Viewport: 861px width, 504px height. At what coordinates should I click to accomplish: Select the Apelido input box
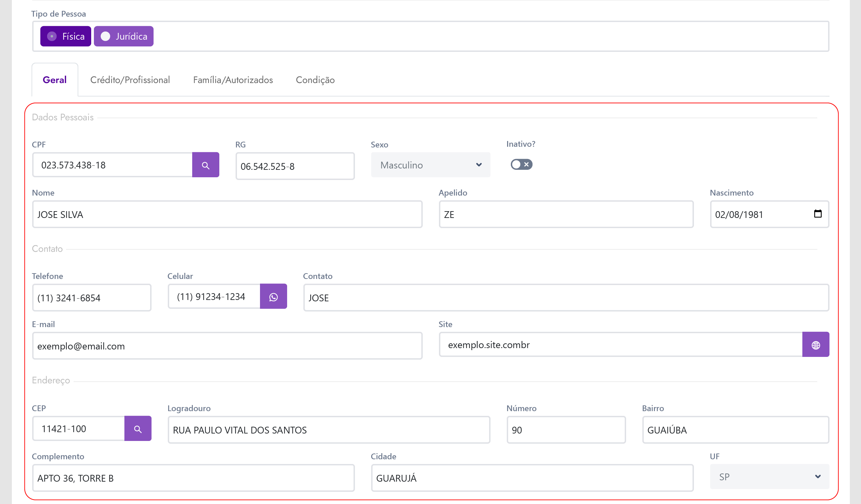565,215
